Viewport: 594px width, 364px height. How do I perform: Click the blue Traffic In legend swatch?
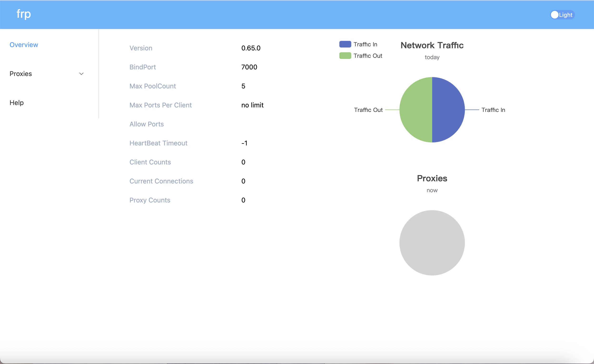(x=345, y=44)
